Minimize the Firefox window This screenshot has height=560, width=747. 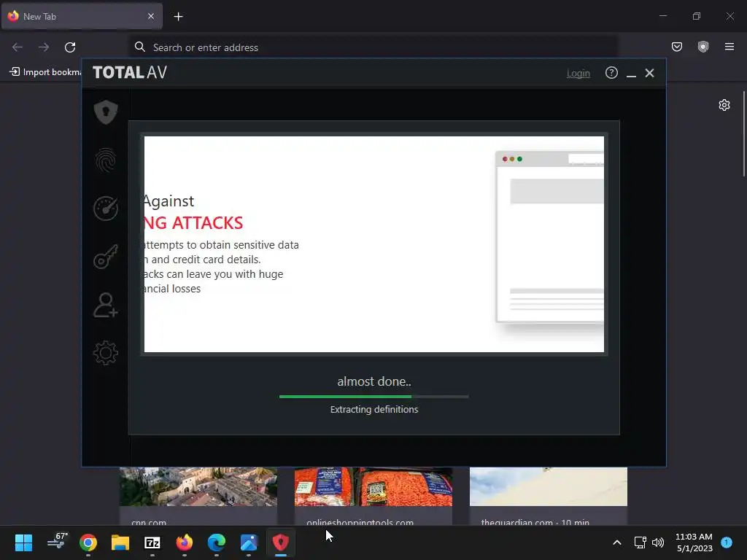pos(663,16)
